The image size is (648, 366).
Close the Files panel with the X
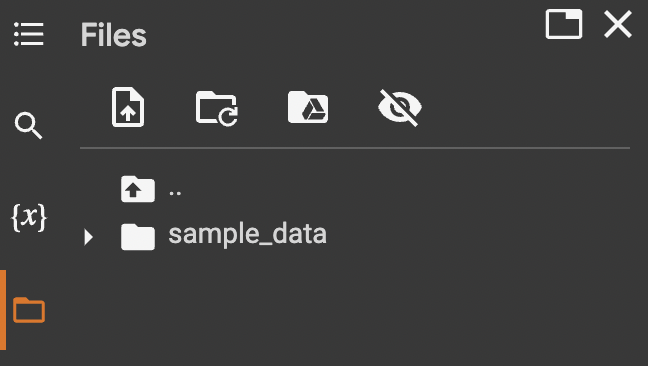[618, 24]
